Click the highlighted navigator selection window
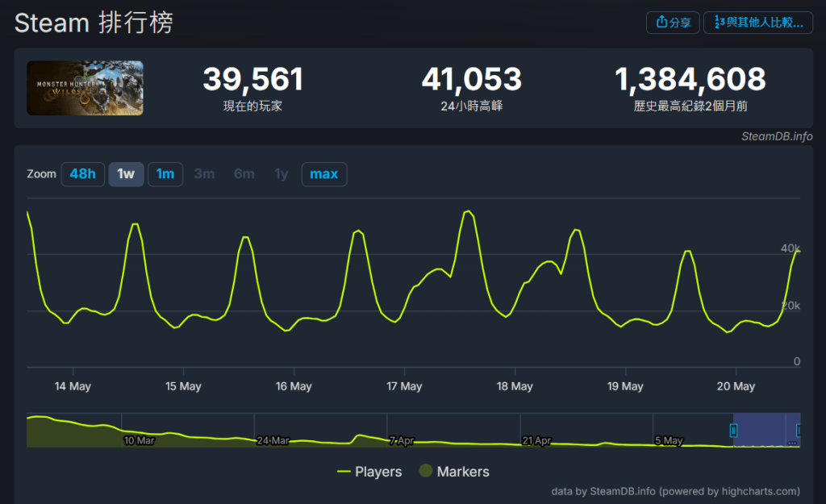 (766, 431)
